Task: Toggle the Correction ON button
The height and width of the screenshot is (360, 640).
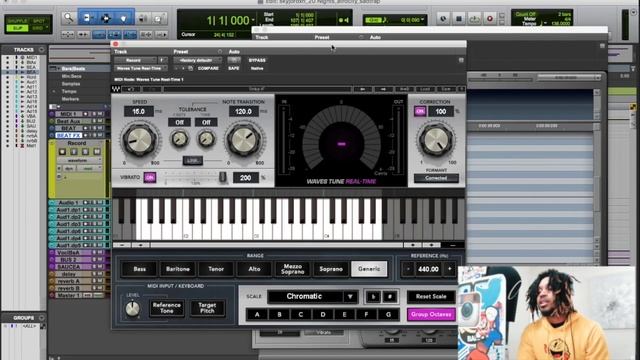Action: 420,111
